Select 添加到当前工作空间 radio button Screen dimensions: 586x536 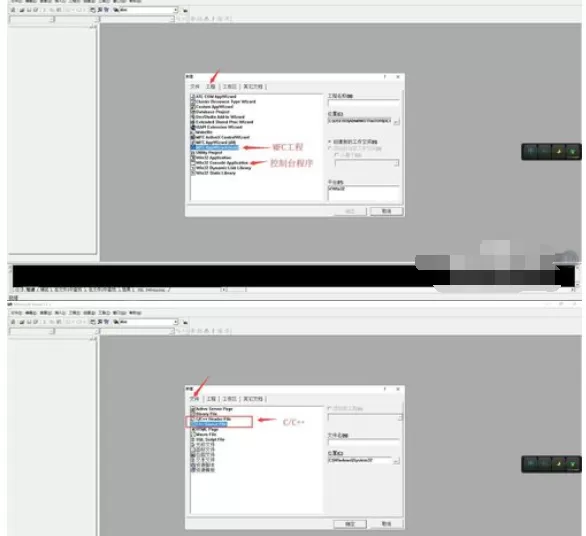click(x=330, y=148)
